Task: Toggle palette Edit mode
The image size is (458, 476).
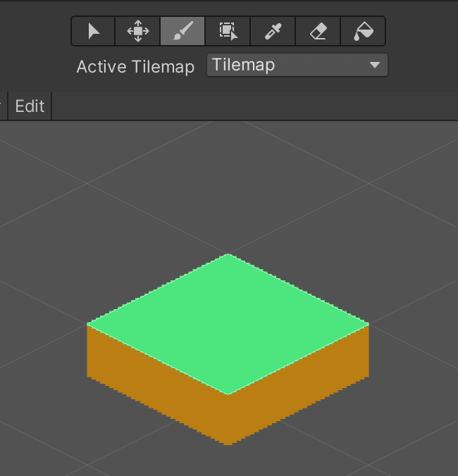Action: pyautogui.click(x=30, y=106)
